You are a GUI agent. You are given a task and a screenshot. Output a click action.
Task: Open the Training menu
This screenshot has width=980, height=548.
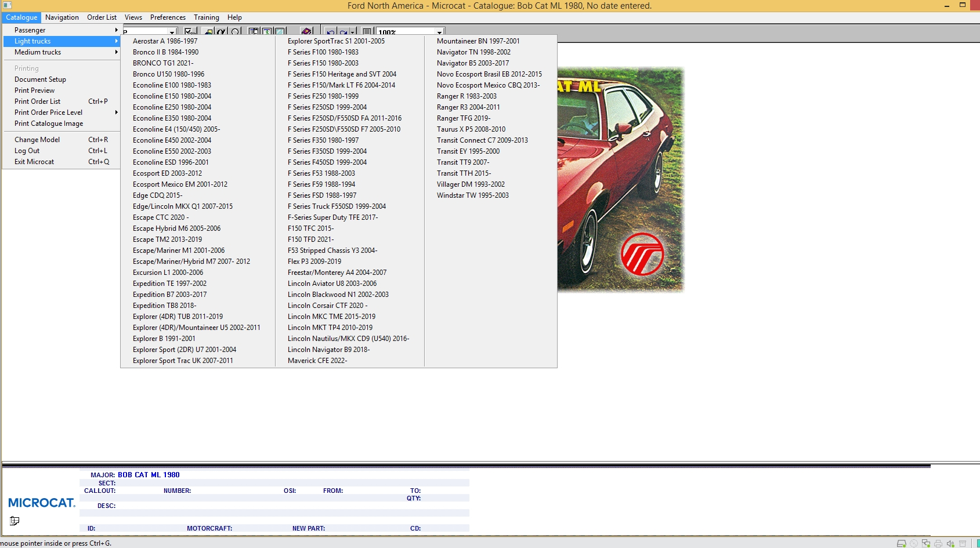(207, 17)
